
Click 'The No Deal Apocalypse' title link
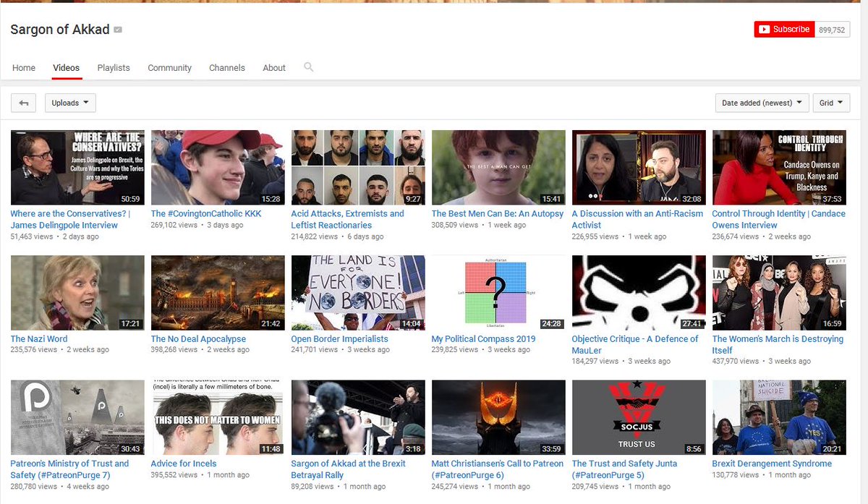[199, 339]
